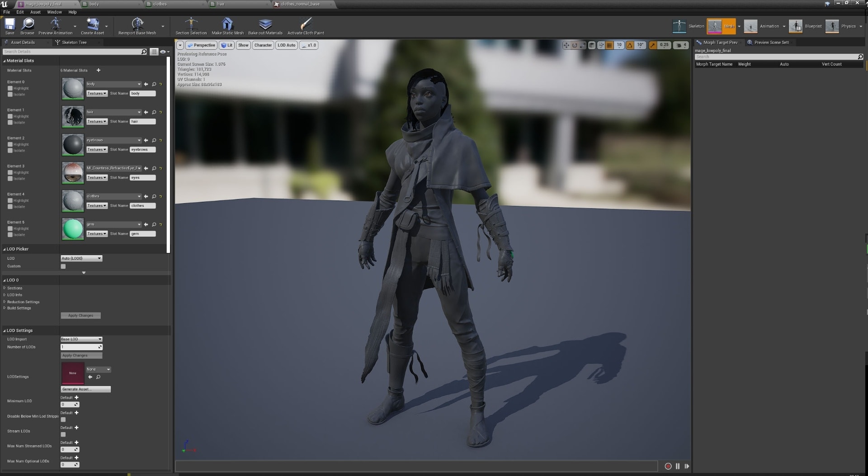Image resolution: width=868 pixels, height=476 pixels.
Task: Open Browse in the content browser
Action: 28,24
